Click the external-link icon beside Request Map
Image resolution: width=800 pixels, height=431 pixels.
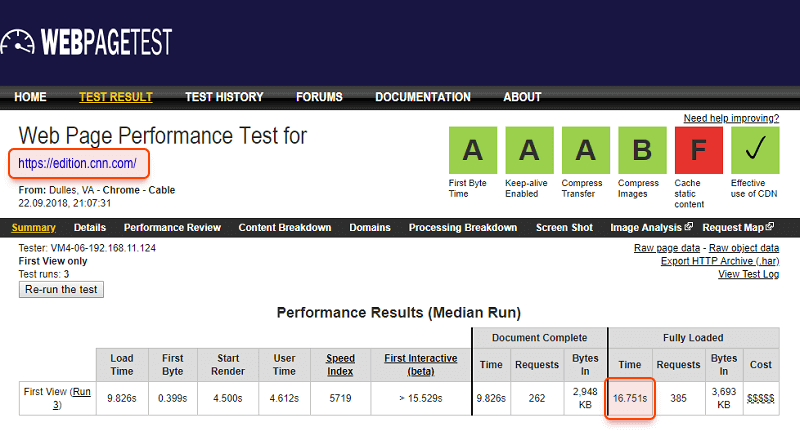point(770,226)
